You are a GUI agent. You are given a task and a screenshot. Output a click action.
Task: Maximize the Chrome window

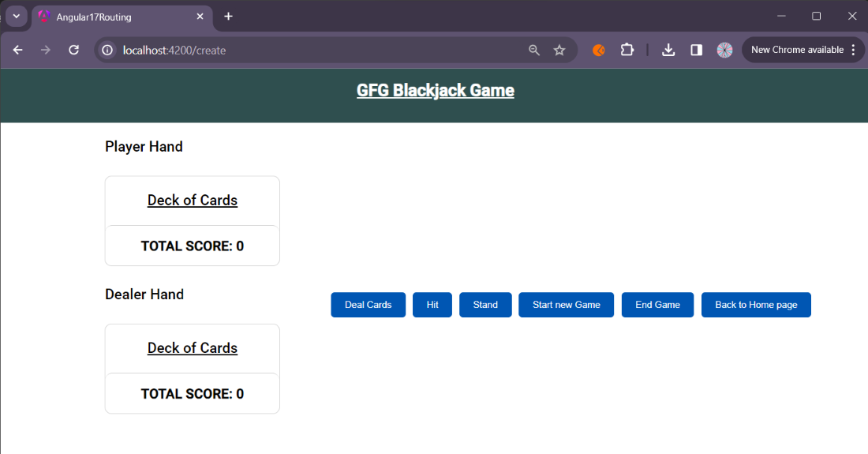click(816, 16)
